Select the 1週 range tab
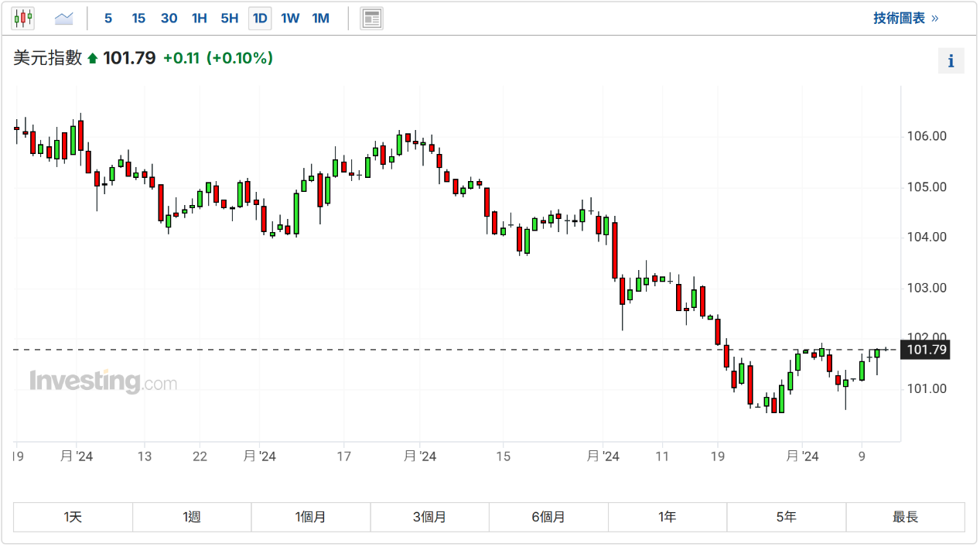The width and height of the screenshot is (980, 547). point(192,517)
